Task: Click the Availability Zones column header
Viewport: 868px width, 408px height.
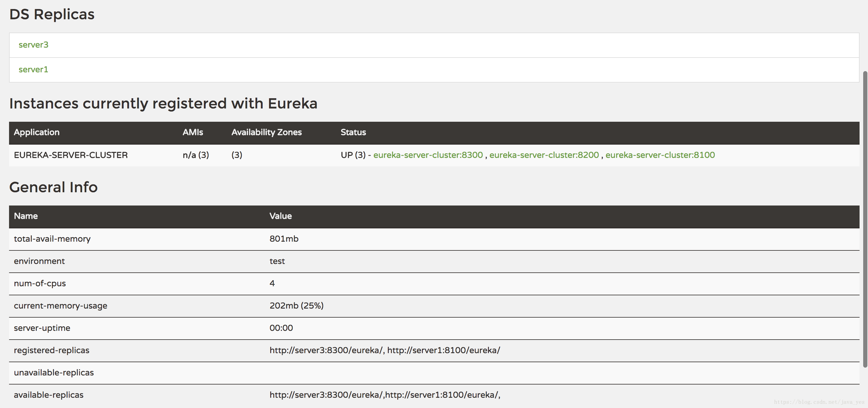Action: [x=267, y=132]
